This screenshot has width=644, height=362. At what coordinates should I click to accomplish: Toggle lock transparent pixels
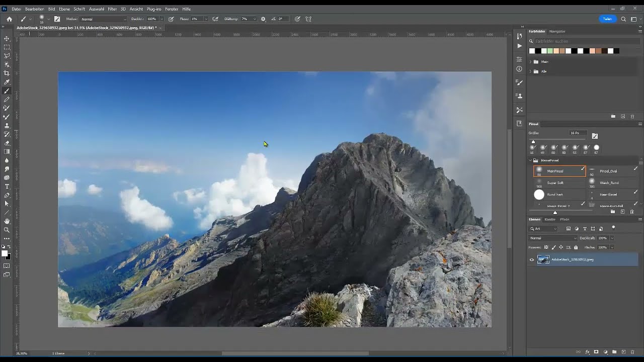point(546,247)
